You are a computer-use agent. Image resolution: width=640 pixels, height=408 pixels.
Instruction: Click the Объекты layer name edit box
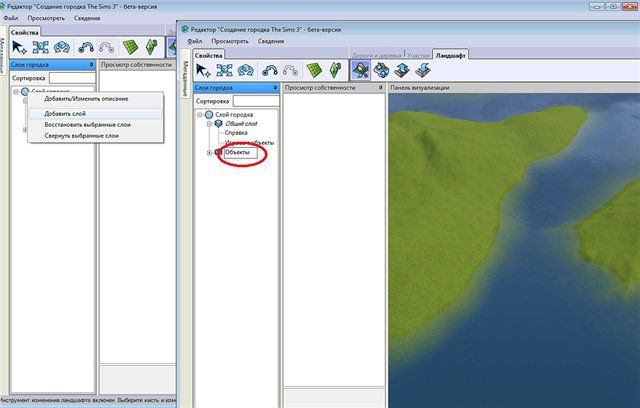(241, 153)
